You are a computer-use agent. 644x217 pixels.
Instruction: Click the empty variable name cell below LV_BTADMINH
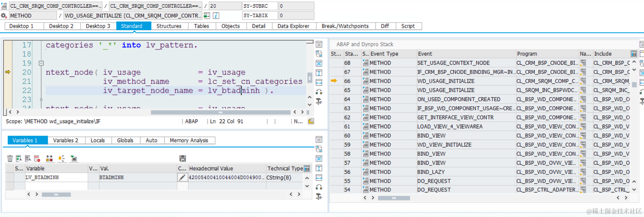[x=56, y=186]
